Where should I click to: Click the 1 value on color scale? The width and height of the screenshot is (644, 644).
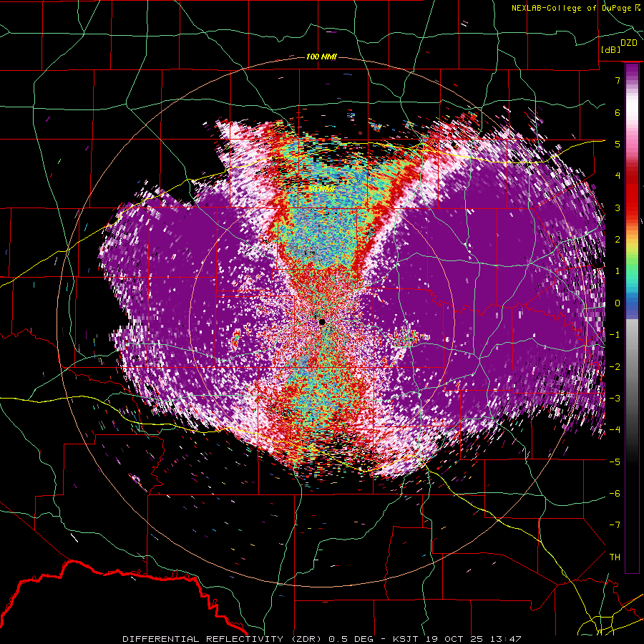tap(618, 270)
